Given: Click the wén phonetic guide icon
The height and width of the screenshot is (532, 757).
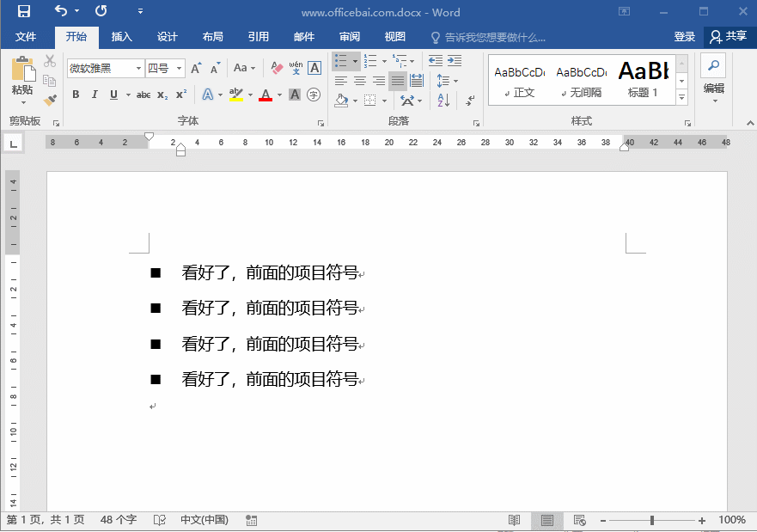Looking at the screenshot, I should coord(296,68).
